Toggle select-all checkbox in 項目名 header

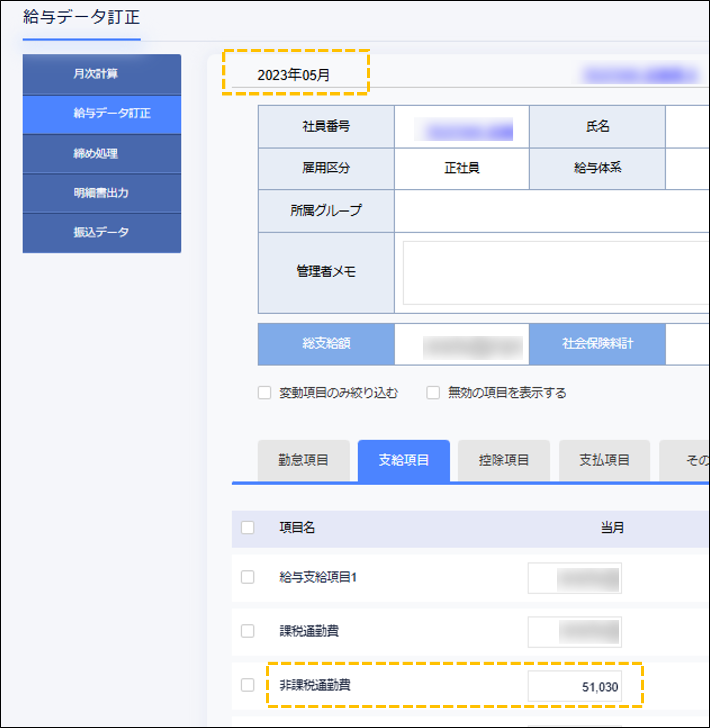(248, 528)
